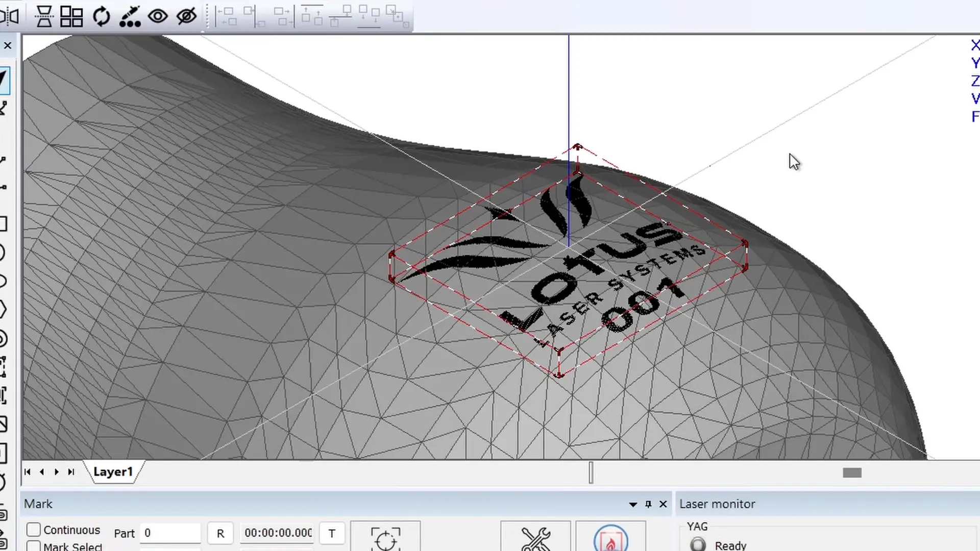Go to first layer tab arrow
This screenshot has width=980, height=551.
pos(28,472)
